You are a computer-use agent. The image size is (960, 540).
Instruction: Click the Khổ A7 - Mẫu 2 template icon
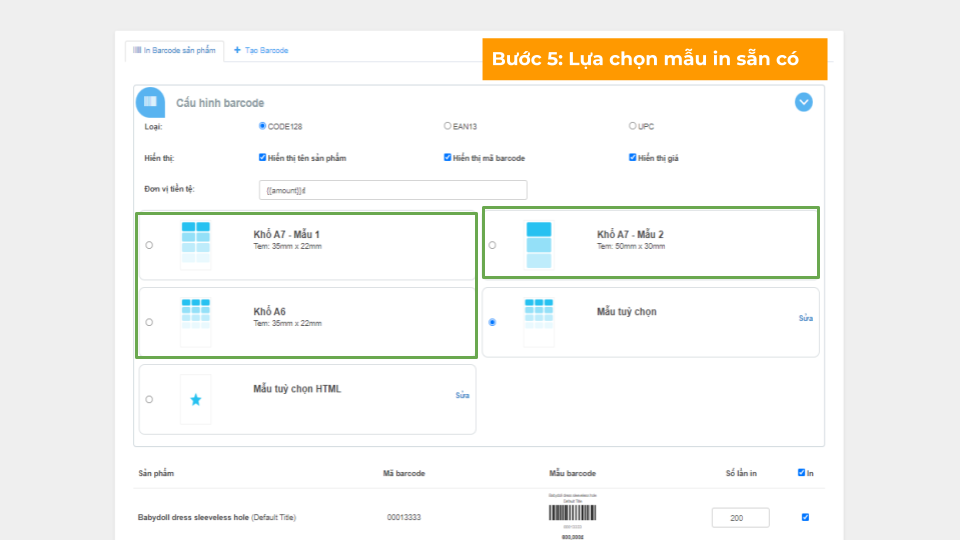tap(539, 245)
